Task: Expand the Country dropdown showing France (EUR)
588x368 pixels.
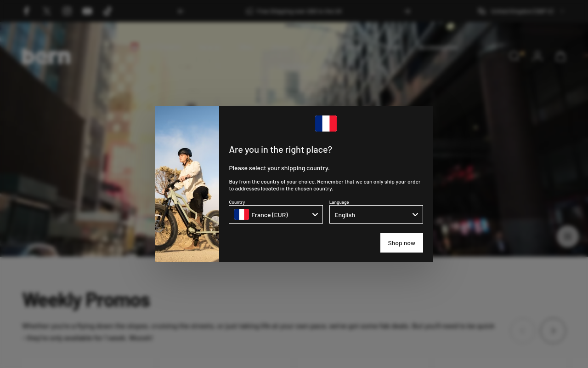Action: coord(276,214)
